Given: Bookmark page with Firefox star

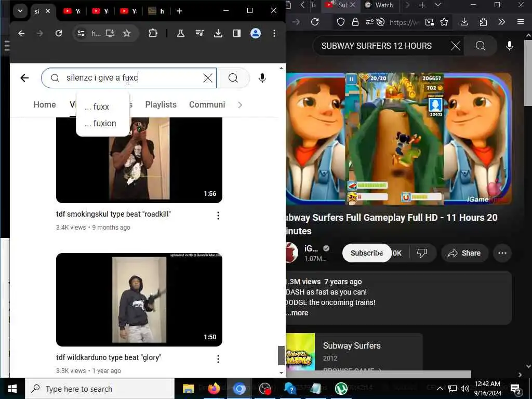Looking at the screenshot, I should [444, 22].
